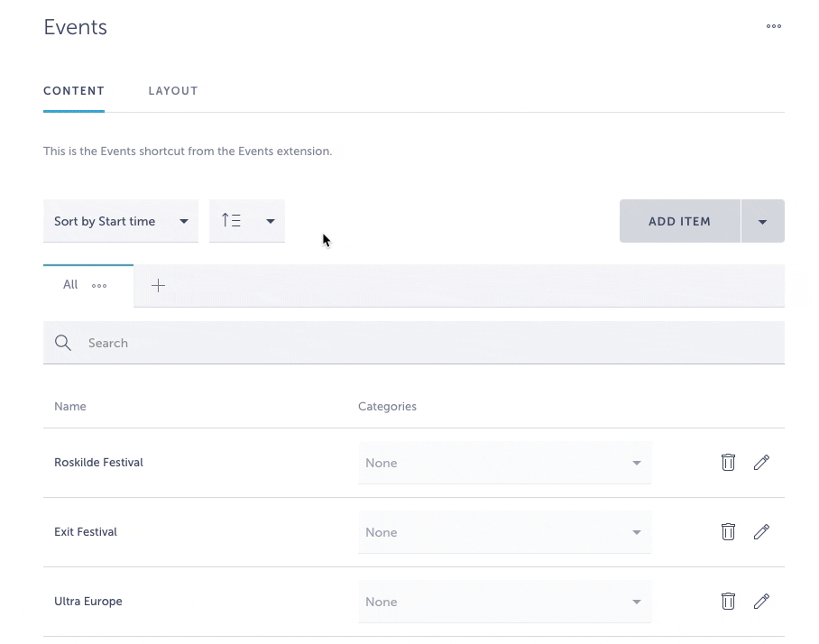This screenshot has height=644, width=819.
Task: Click the search magnifier icon
Action: [63, 343]
